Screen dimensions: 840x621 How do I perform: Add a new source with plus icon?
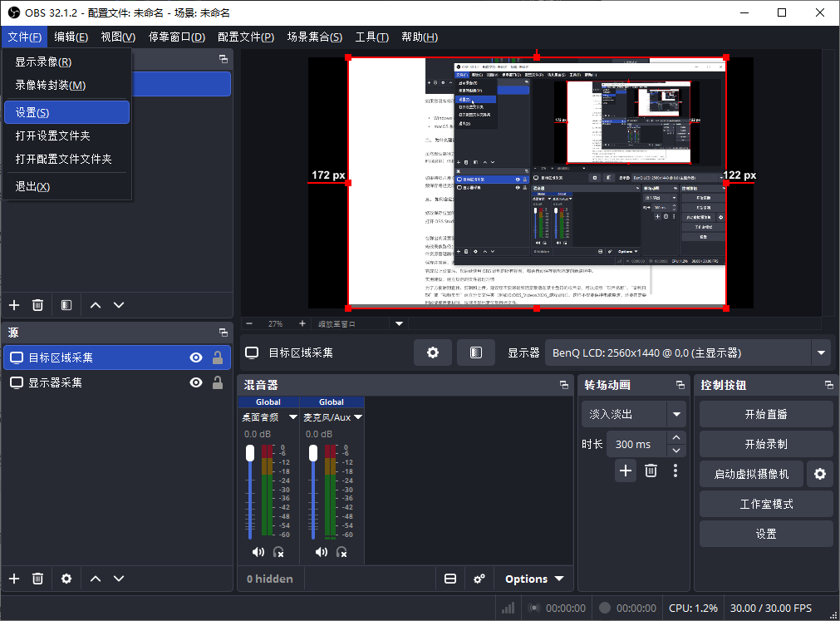tap(14, 579)
